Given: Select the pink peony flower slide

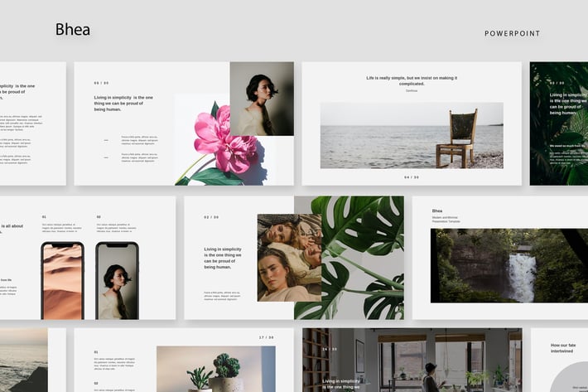Looking at the screenshot, I should [x=184, y=123].
